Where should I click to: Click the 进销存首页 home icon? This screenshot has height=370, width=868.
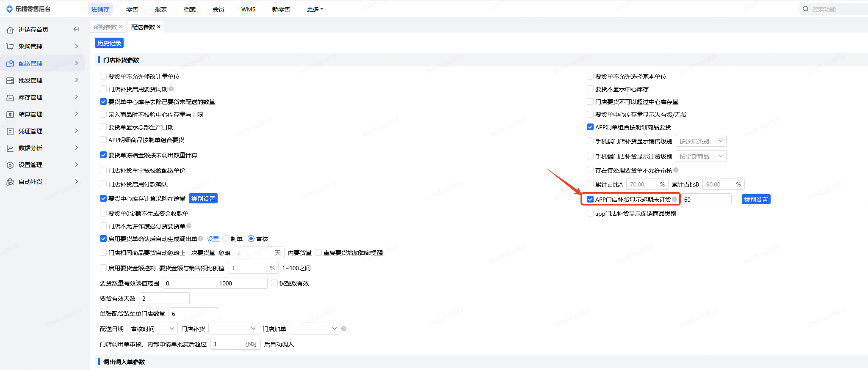[10, 30]
